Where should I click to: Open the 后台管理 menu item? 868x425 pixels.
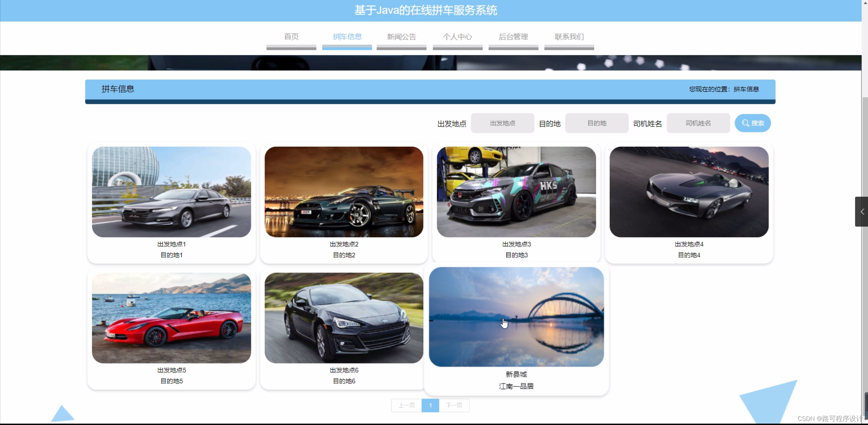pos(513,37)
